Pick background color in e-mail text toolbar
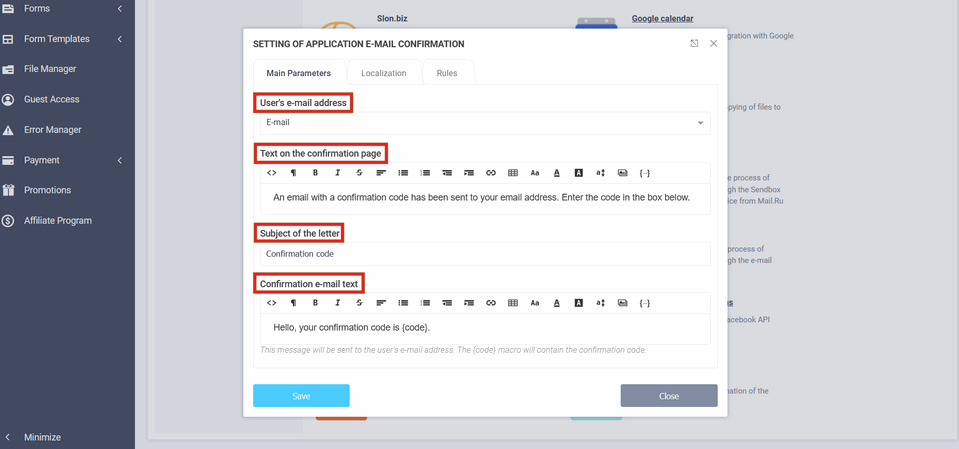 click(579, 303)
